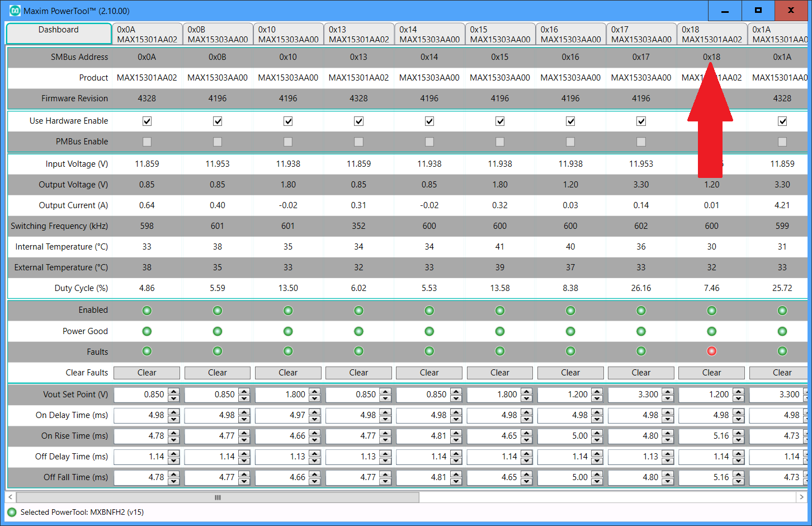812x526 pixels.
Task: Open the 0x17 MAX15303AA00 tab
Action: [641, 34]
